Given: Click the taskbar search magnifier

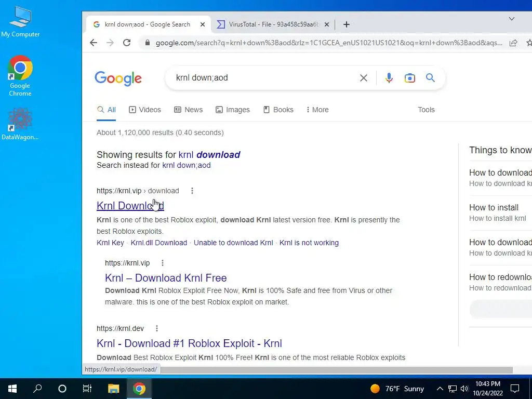Looking at the screenshot, I should (37, 389).
